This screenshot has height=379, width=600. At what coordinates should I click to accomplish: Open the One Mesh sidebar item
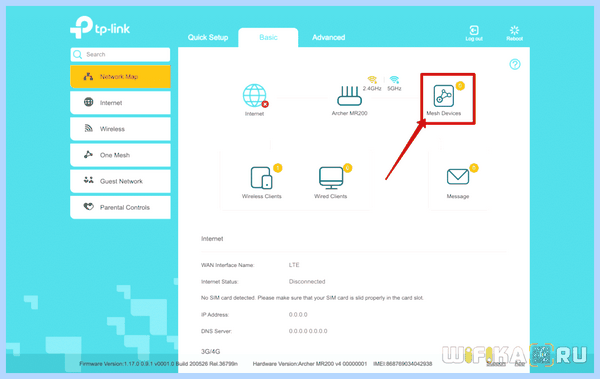(x=120, y=155)
